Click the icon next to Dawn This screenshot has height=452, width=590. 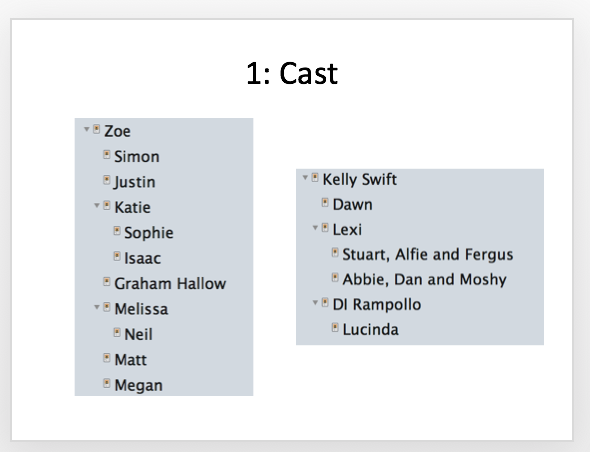(x=325, y=203)
